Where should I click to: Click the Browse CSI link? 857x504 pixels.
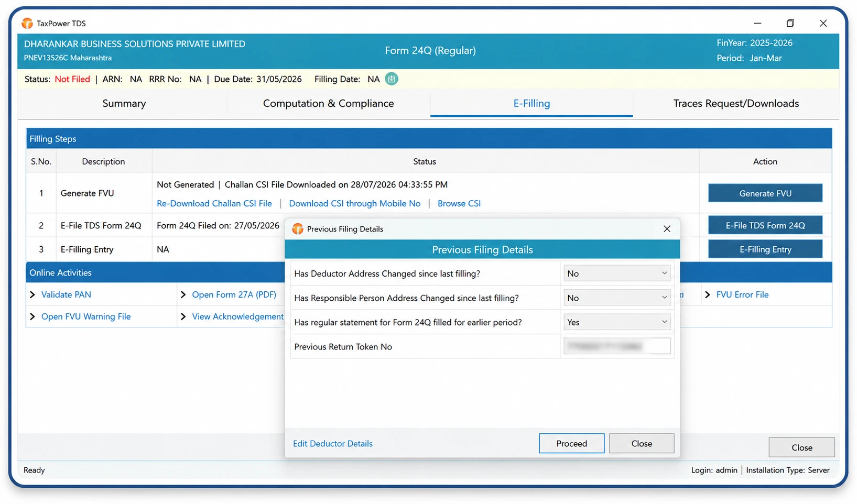(x=459, y=203)
